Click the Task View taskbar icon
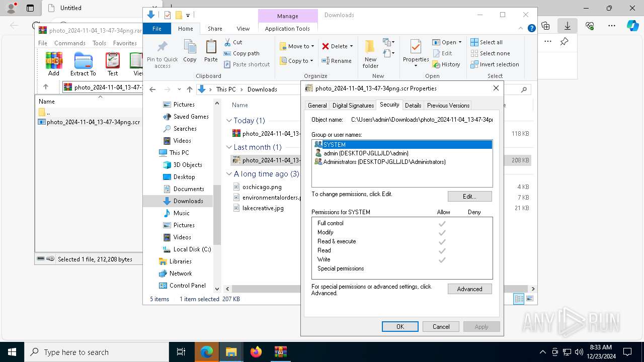This screenshot has height=362, width=644. coord(181,352)
